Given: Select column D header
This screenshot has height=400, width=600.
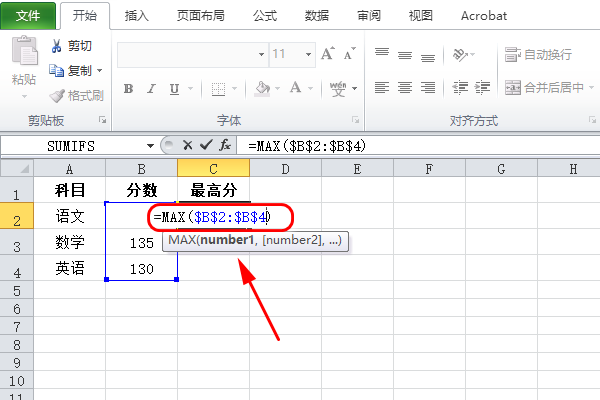Looking at the screenshot, I should 285,168.
